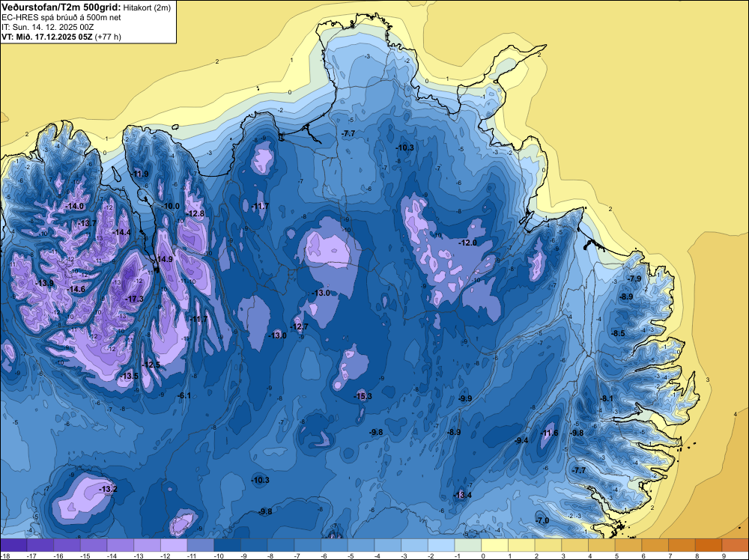Click the -13.2 temperature value

tap(108, 490)
